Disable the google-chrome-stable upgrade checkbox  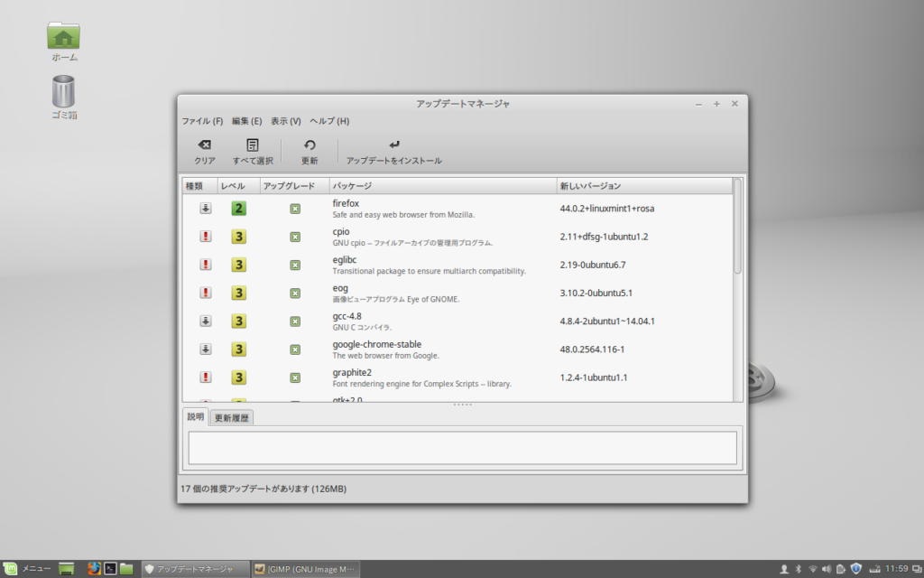(293, 349)
